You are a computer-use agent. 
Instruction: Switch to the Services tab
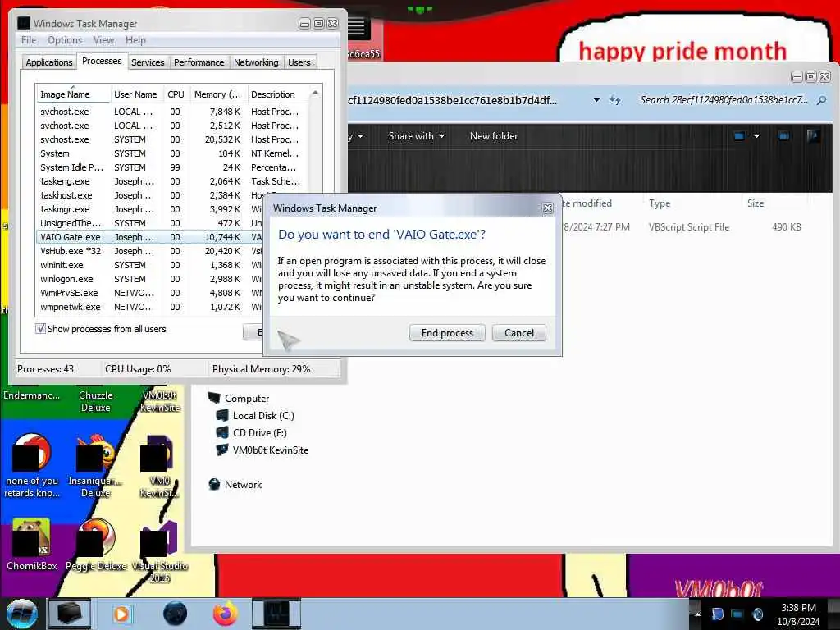coord(148,62)
